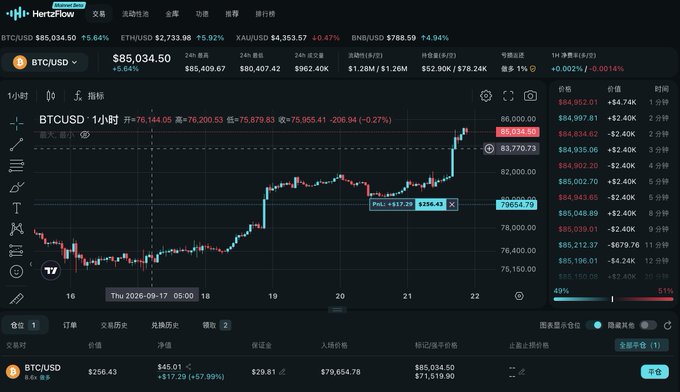
Task: Switch to the 订单 orders tab
Action: 70,325
